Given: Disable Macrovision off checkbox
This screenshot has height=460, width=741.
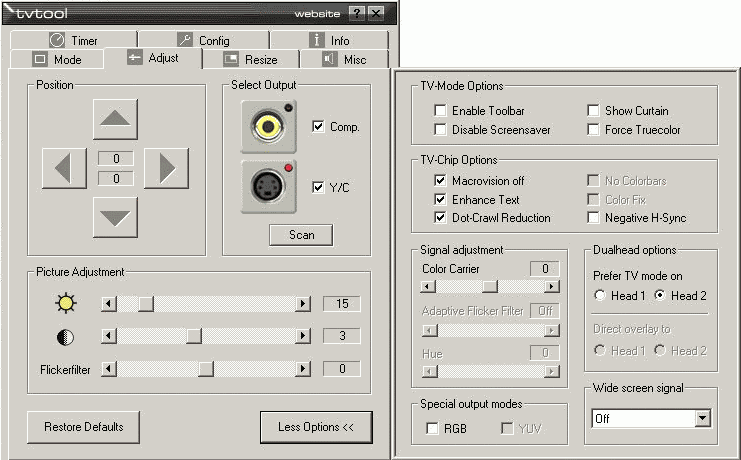Looking at the screenshot, I should point(440,181).
